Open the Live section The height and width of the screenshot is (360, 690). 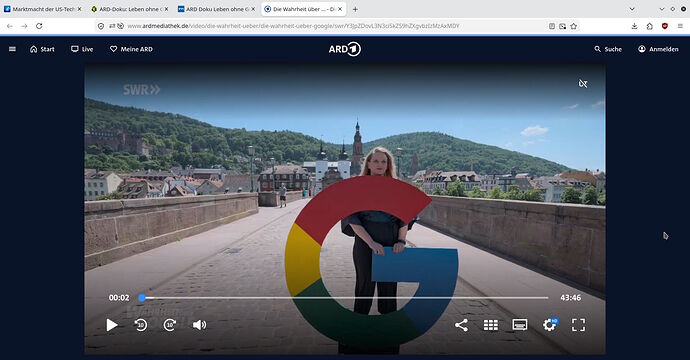tap(82, 49)
